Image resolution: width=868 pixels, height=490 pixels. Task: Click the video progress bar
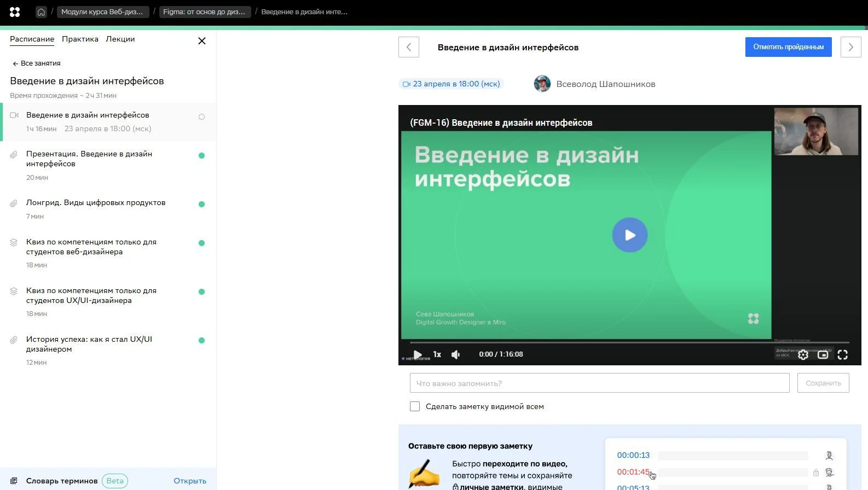pyautogui.click(x=629, y=343)
